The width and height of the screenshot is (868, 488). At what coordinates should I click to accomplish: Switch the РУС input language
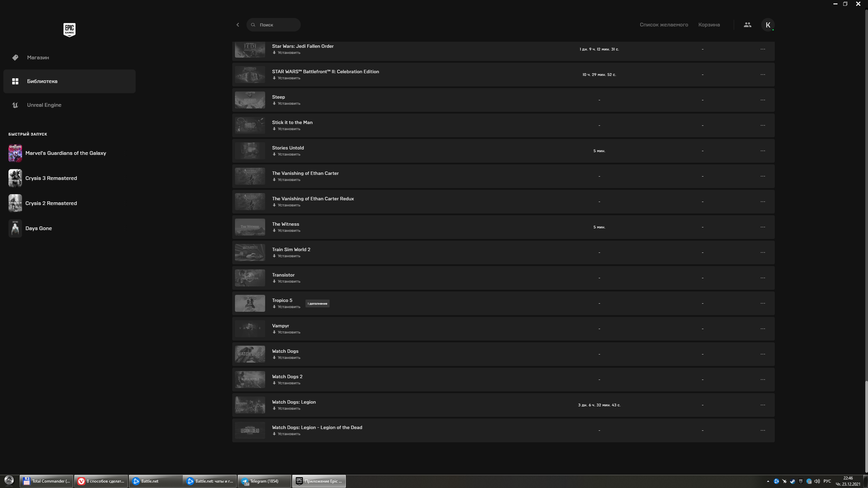point(827,481)
